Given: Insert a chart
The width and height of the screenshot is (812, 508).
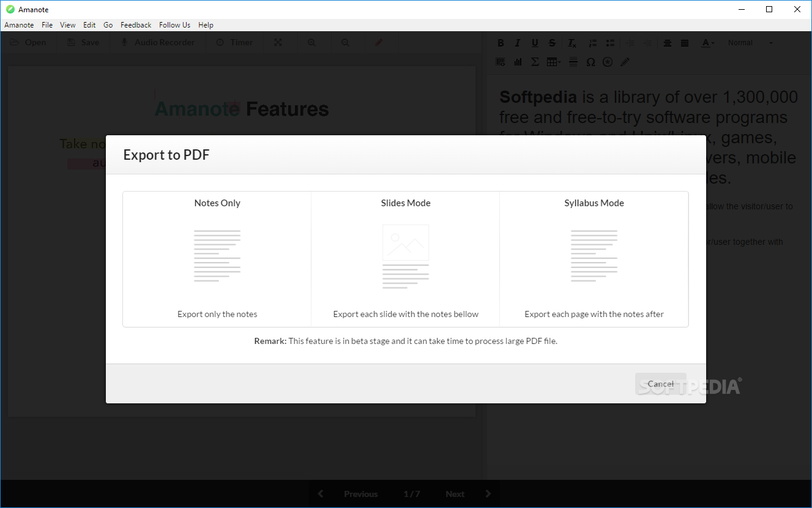Looking at the screenshot, I should tap(518, 62).
